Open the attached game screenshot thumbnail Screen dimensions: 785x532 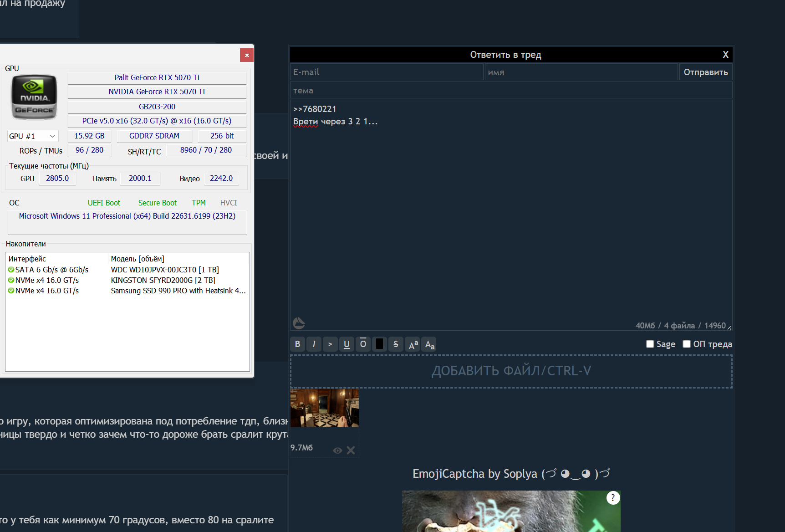(325, 408)
